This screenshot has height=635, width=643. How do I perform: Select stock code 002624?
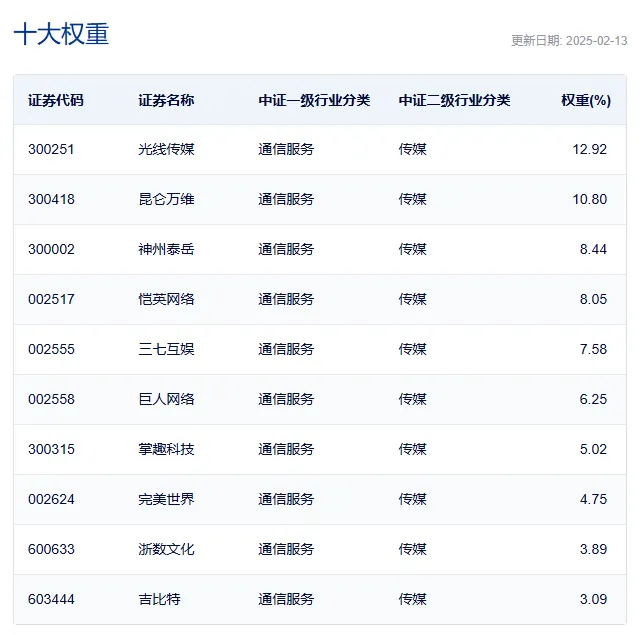click(x=51, y=500)
